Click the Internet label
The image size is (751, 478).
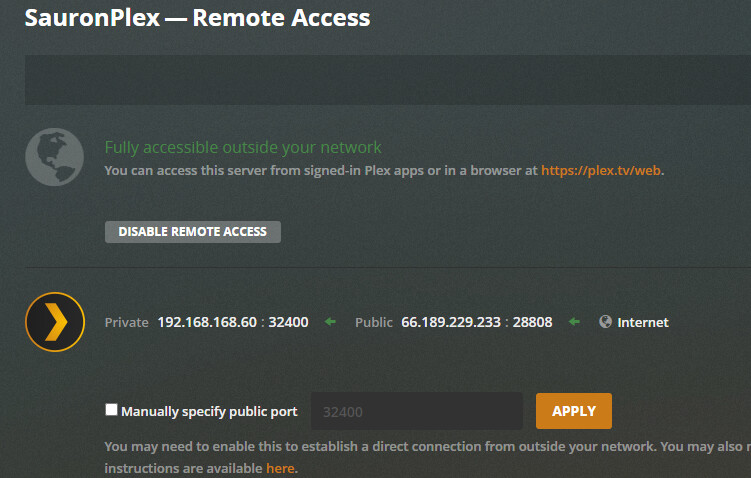point(643,322)
